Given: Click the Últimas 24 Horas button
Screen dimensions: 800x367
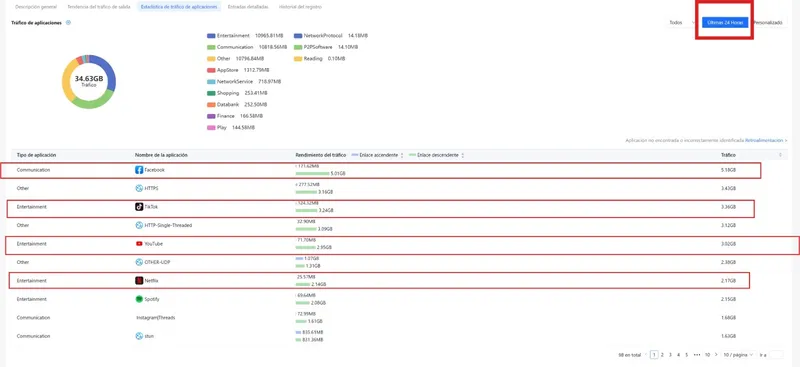Looking at the screenshot, I should [x=724, y=22].
